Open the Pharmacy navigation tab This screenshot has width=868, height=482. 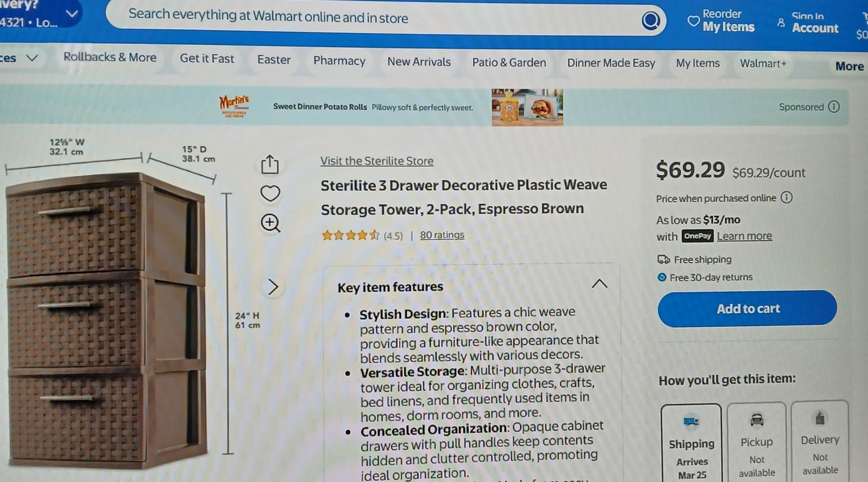(x=339, y=60)
